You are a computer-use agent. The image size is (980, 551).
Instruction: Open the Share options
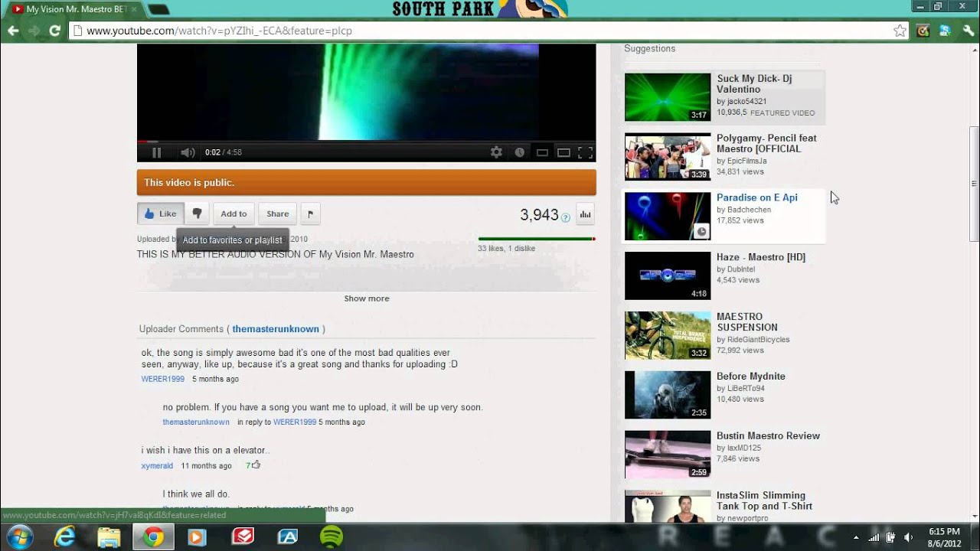click(x=277, y=214)
